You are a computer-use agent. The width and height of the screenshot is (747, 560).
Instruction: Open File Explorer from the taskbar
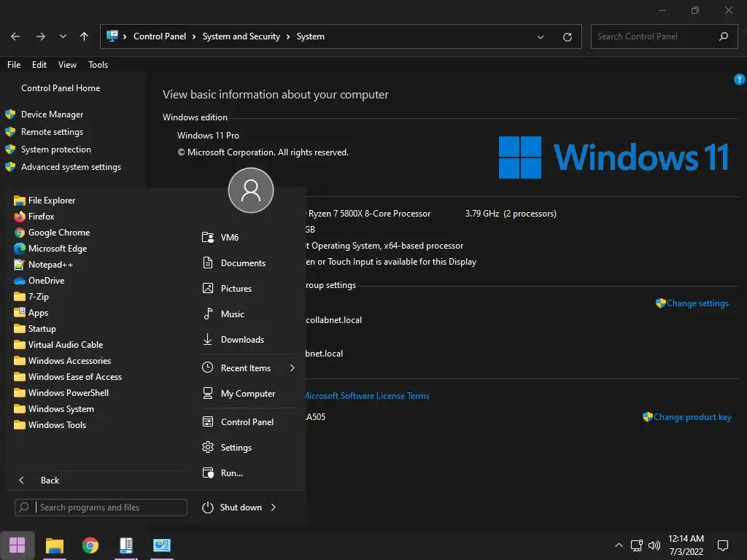[54, 545]
